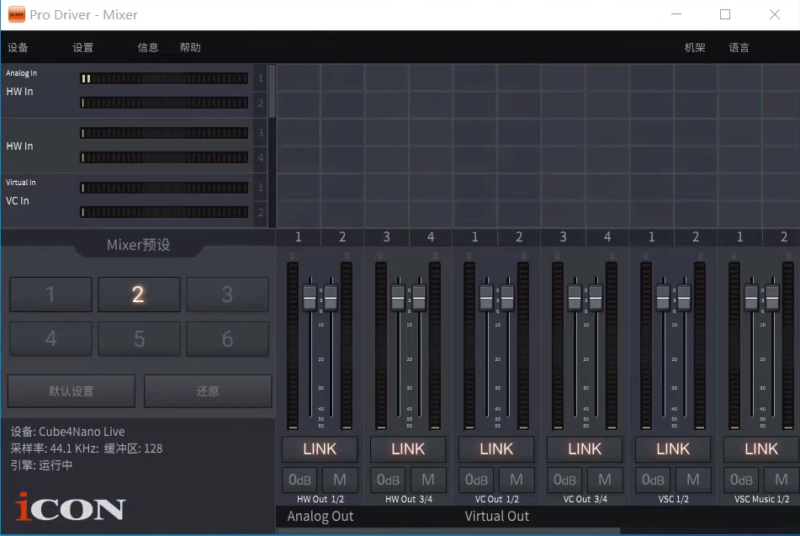Viewport: 800px width, 536px height.
Task: Mute the VC Out 3/4 channel
Action: (x=605, y=480)
